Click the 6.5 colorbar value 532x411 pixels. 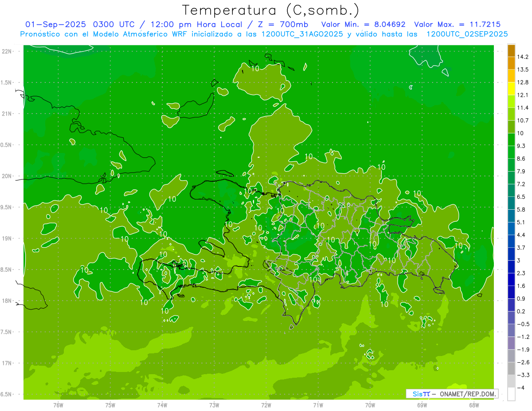point(521,197)
